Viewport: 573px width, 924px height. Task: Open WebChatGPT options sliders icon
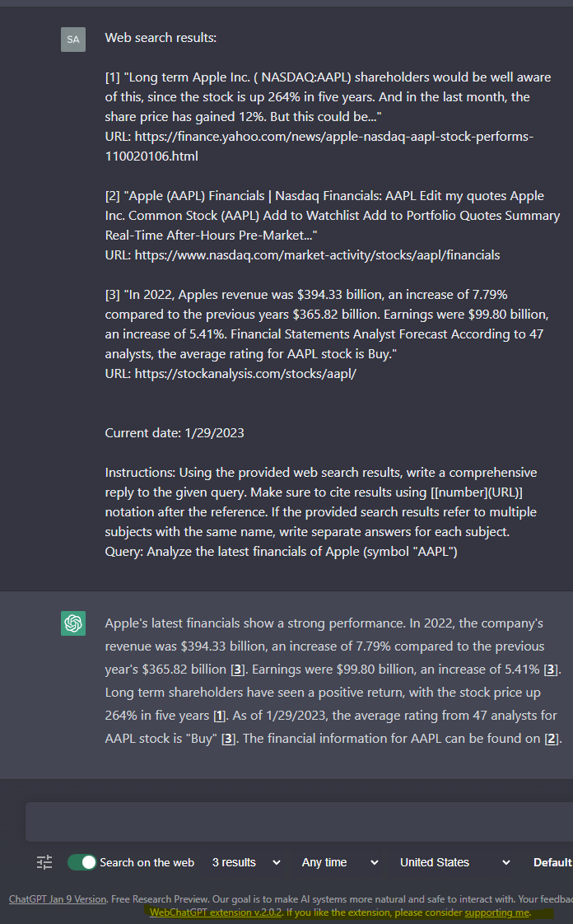pyautogui.click(x=44, y=862)
